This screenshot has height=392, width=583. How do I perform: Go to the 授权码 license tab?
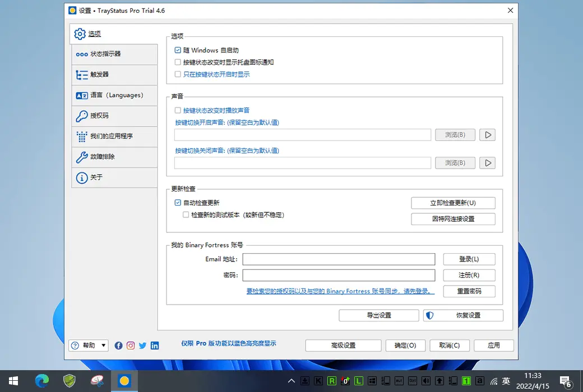point(114,116)
